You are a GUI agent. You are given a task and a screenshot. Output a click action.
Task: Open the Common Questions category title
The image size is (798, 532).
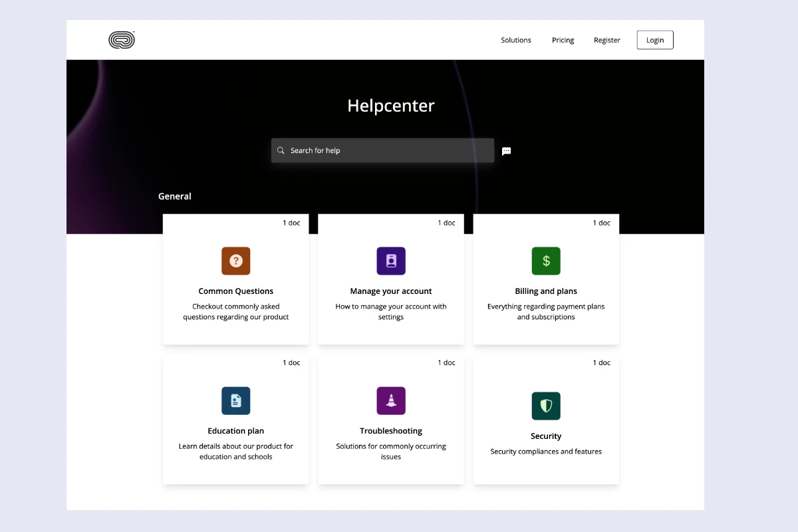tap(236, 291)
